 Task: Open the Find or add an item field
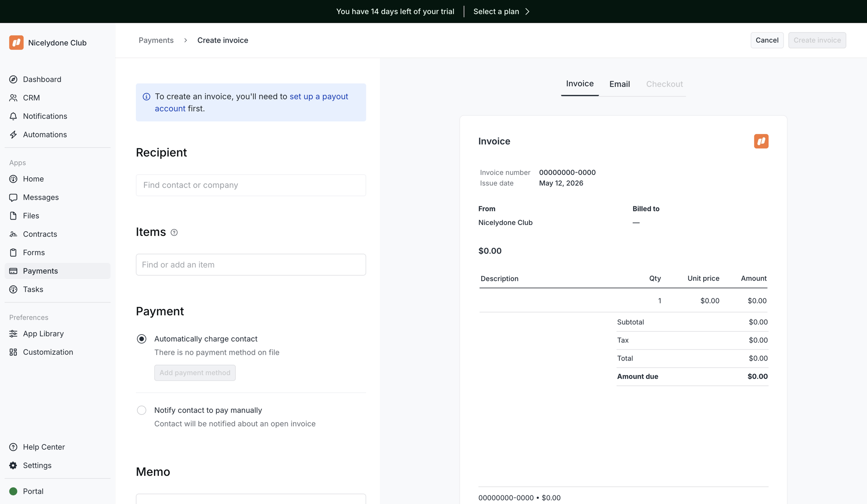(x=251, y=264)
